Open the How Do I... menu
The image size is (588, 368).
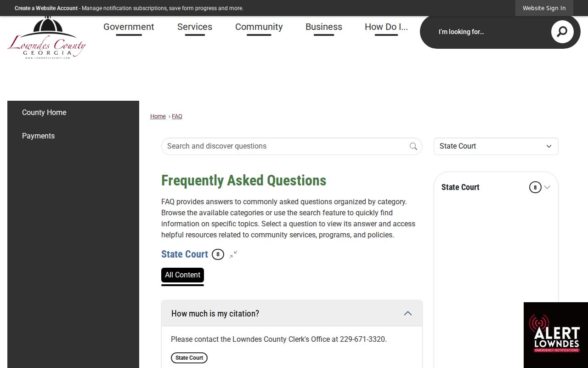[x=386, y=27]
